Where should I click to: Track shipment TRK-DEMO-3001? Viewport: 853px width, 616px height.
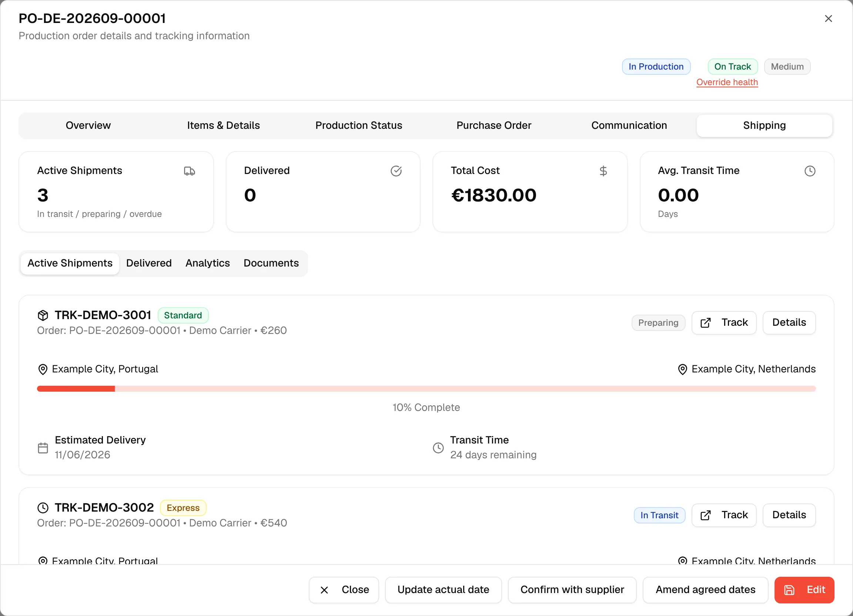[x=724, y=323]
